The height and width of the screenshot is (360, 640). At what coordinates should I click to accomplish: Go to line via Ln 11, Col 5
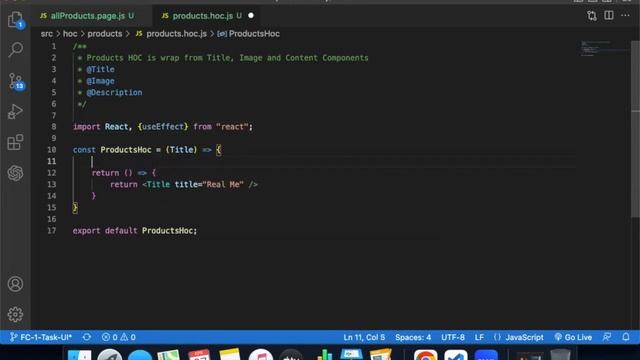[x=364, y=337]
